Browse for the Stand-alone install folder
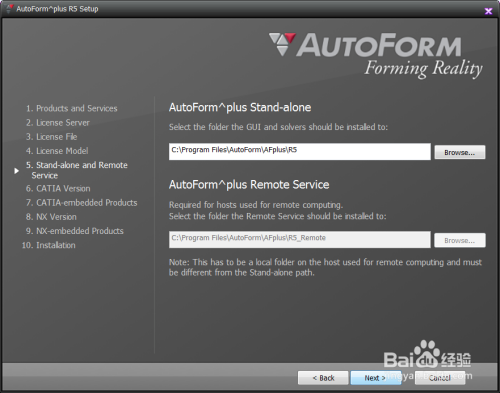The width and height of the screenshot is (500, 393). pos(460,152)
